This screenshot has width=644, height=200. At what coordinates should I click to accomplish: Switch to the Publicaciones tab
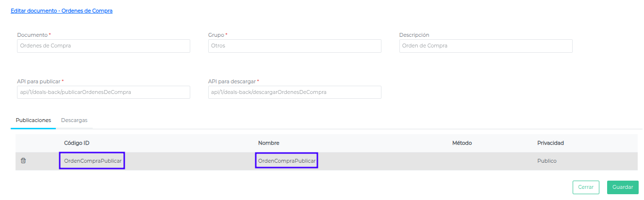(33, 120)
